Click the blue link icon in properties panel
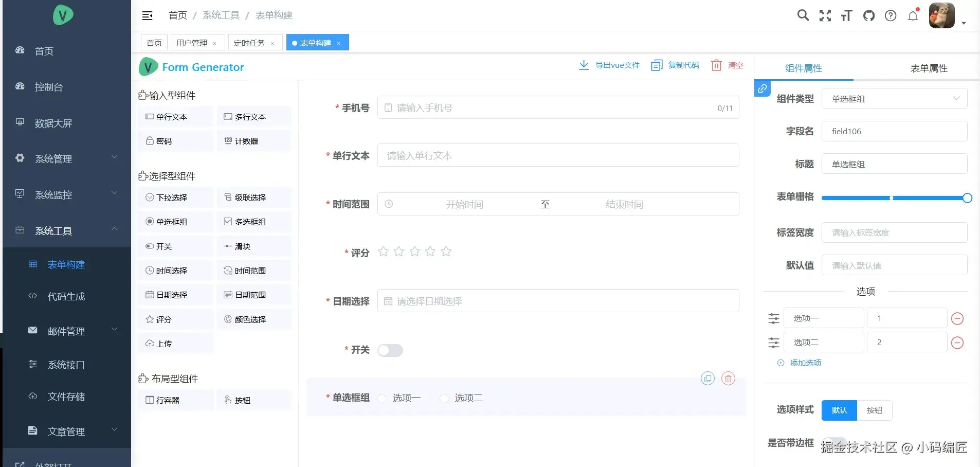The image size is (980, 467). [x=763, y=88]
